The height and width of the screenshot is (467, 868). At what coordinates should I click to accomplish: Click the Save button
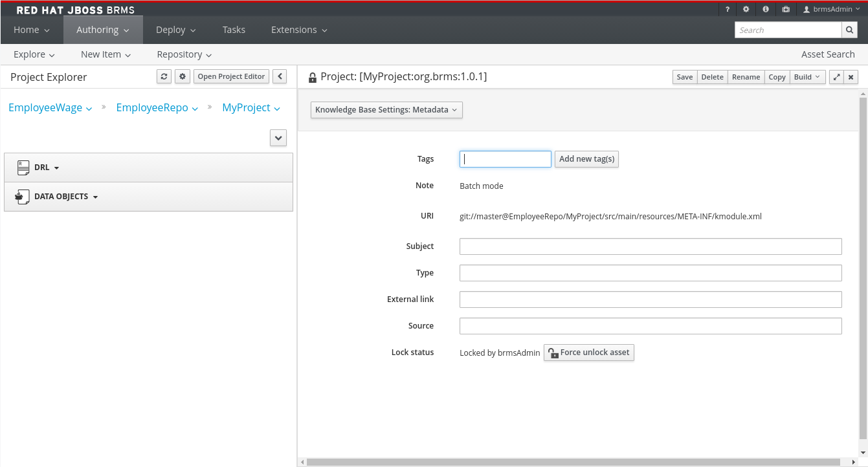click(685, 77)
